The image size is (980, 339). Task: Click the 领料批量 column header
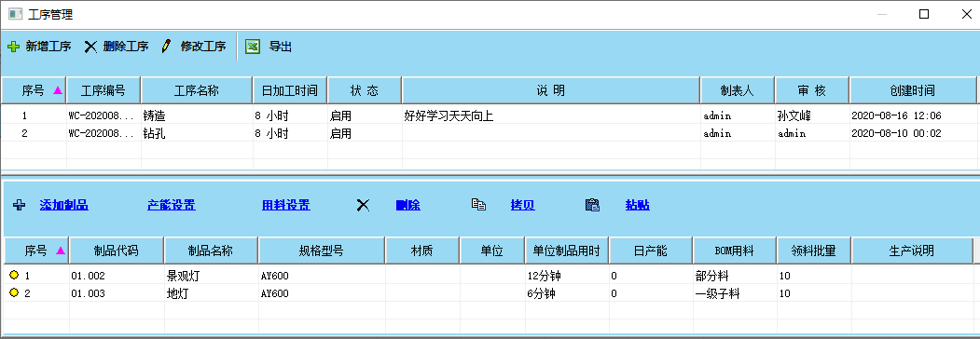(x=814, y=251)
